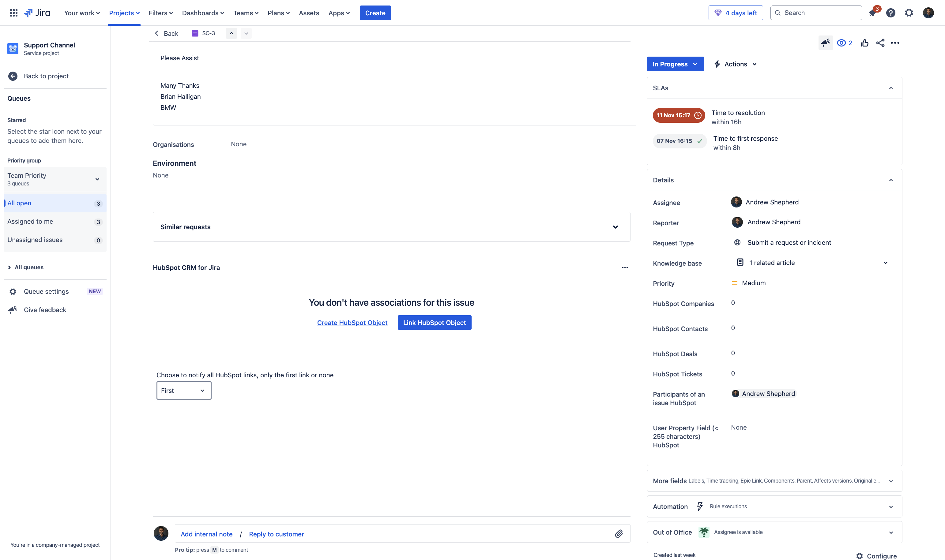Click the Link HubSpot Object button
The height and width of the screenshot is (560, 945).
(434, 322)
